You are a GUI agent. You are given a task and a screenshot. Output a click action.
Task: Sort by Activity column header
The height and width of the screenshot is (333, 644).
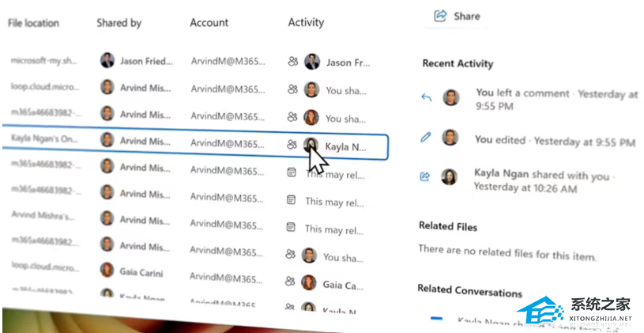click(306, 23)
